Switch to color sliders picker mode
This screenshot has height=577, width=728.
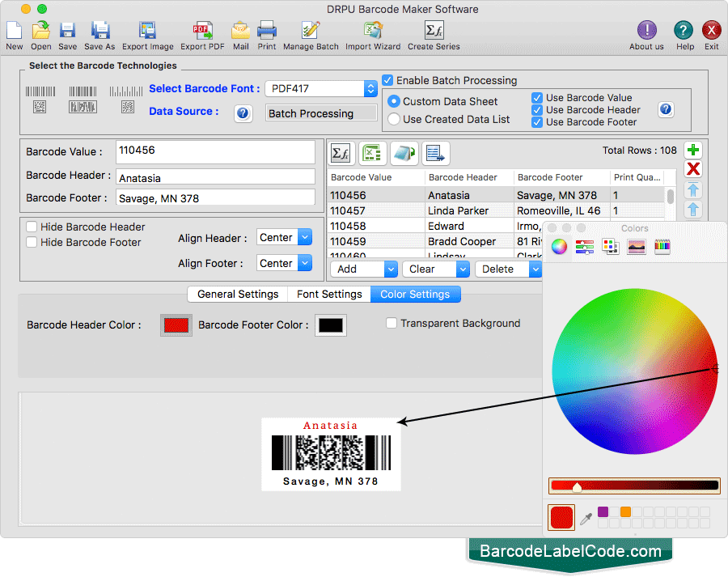tap(585, 246)
